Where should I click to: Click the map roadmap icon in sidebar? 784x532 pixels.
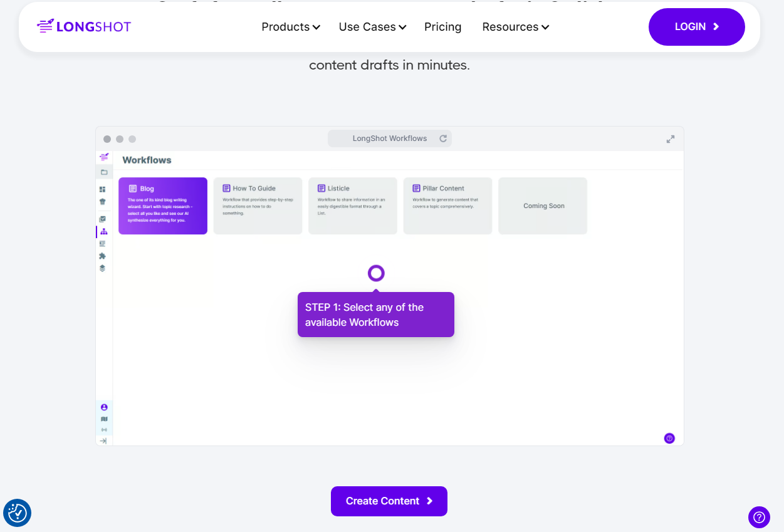click(x=104, y=419)
